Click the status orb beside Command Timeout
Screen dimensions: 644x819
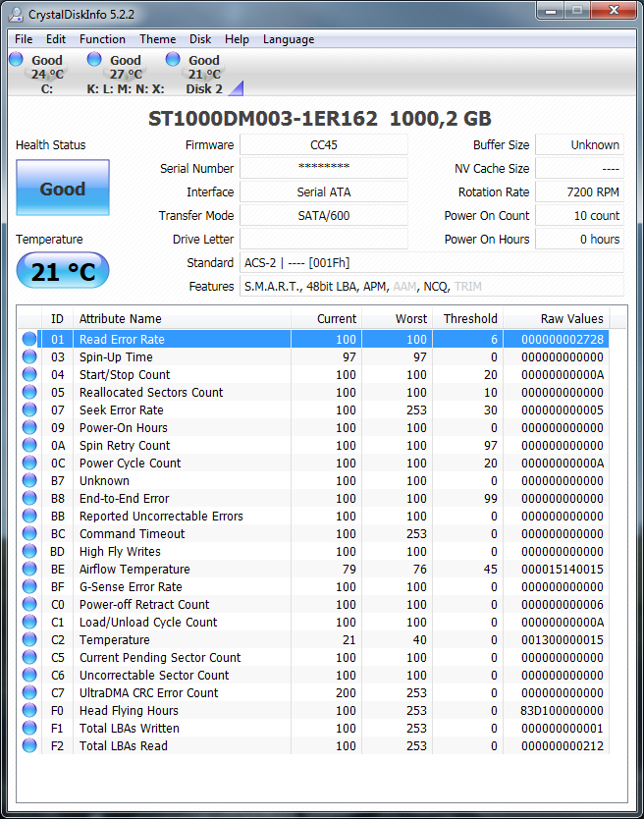[29, 534]
